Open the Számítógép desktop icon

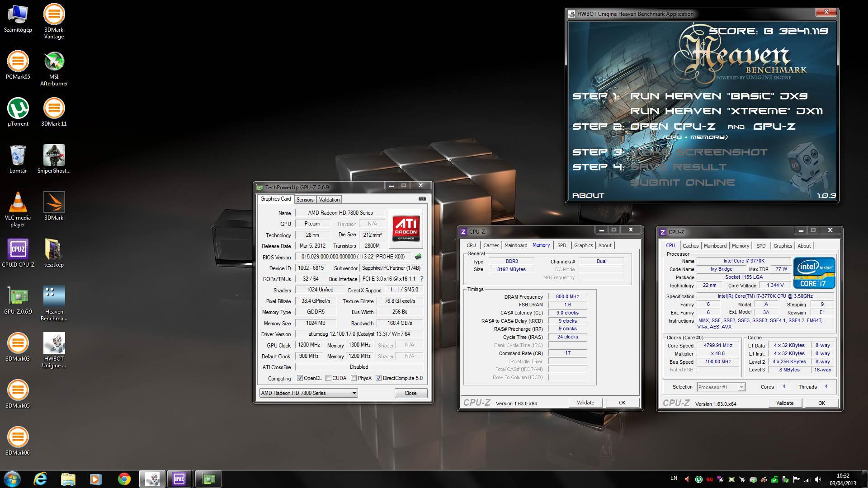click(x=18, y=19)
